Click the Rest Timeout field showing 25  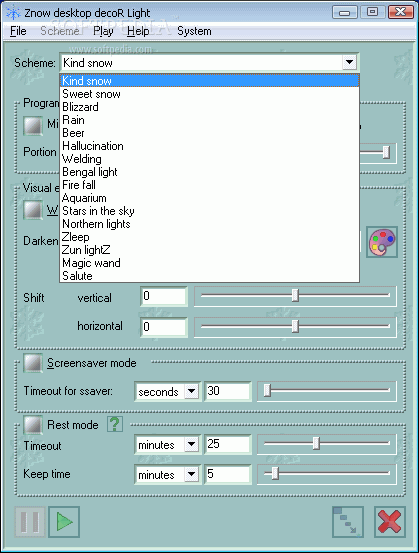point(228,444)
